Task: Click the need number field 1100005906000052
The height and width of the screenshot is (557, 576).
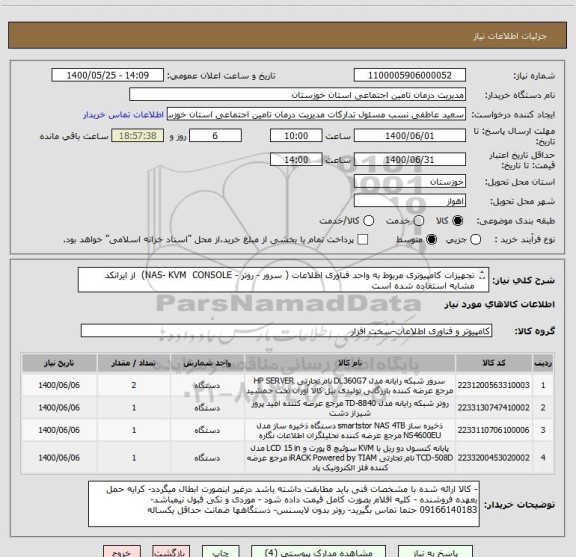Action: [x=410, y=75]
